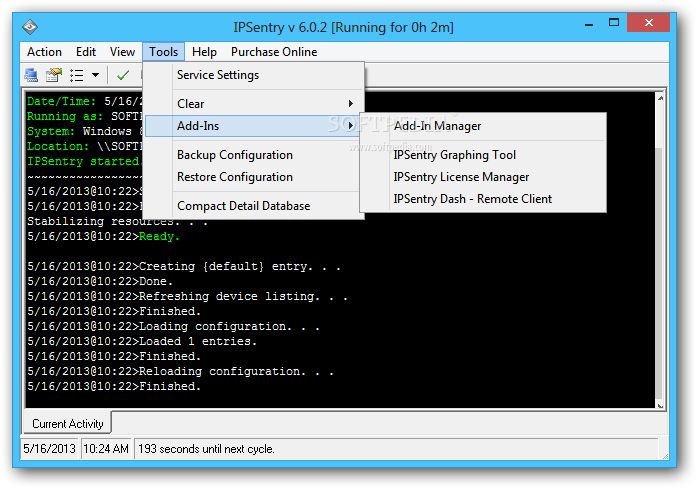This screenshot has width=697, height=488.
Task: Click the green checkmark toolbar icon
Action: 123,75
